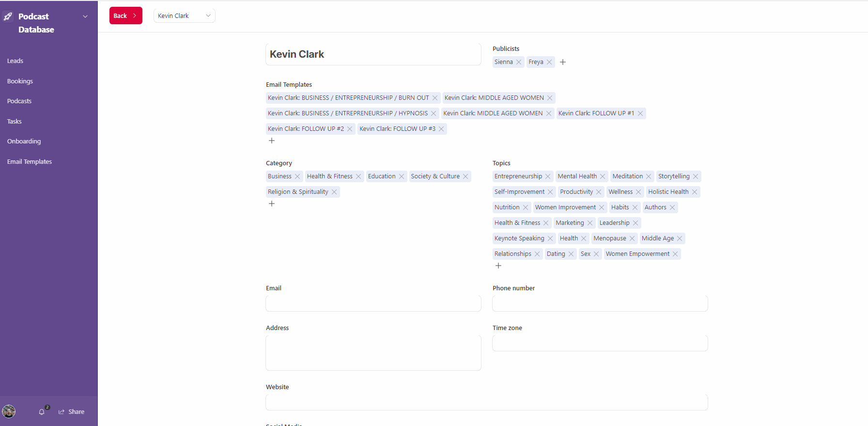Screen dimensions: 868x426
Task: Remove the Freya publicist tag
Action: click(x=549, y=62)
